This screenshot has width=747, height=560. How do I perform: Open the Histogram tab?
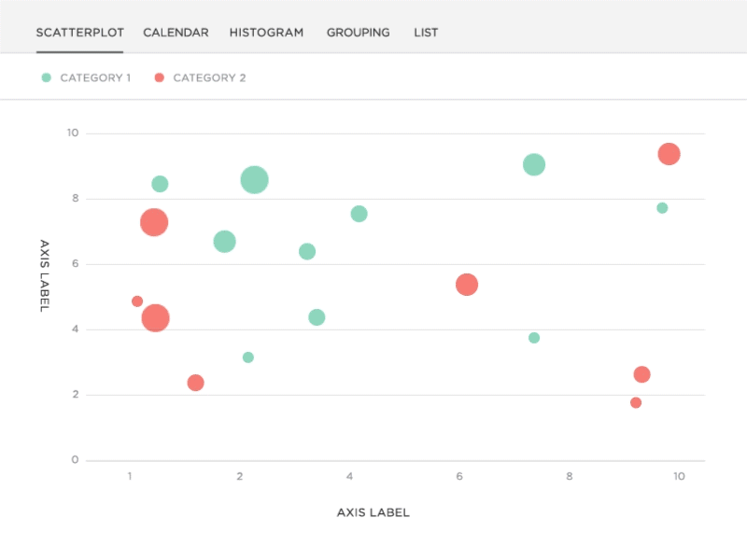point(265,32)
